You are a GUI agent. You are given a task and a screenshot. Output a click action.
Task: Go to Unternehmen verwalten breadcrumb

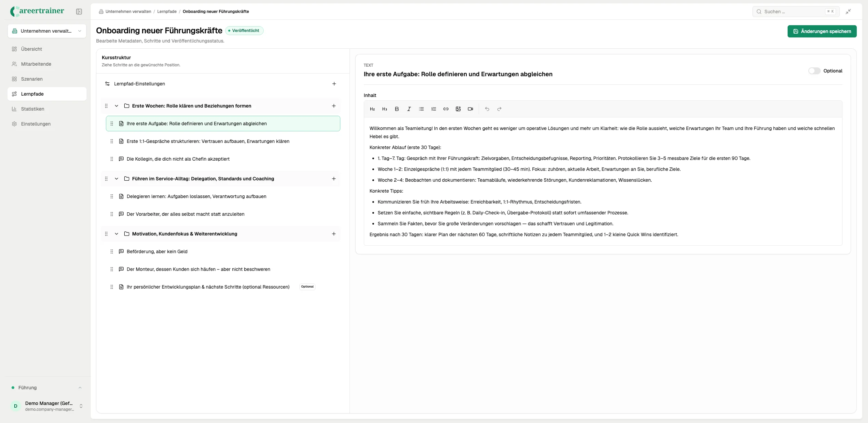pyautogui.click(x=128, y=12)
